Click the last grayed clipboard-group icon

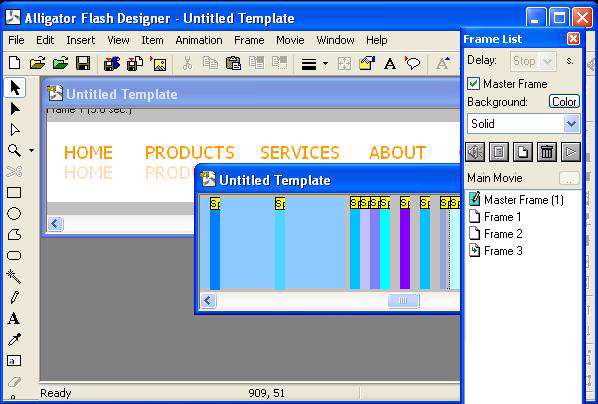(279, 63)
